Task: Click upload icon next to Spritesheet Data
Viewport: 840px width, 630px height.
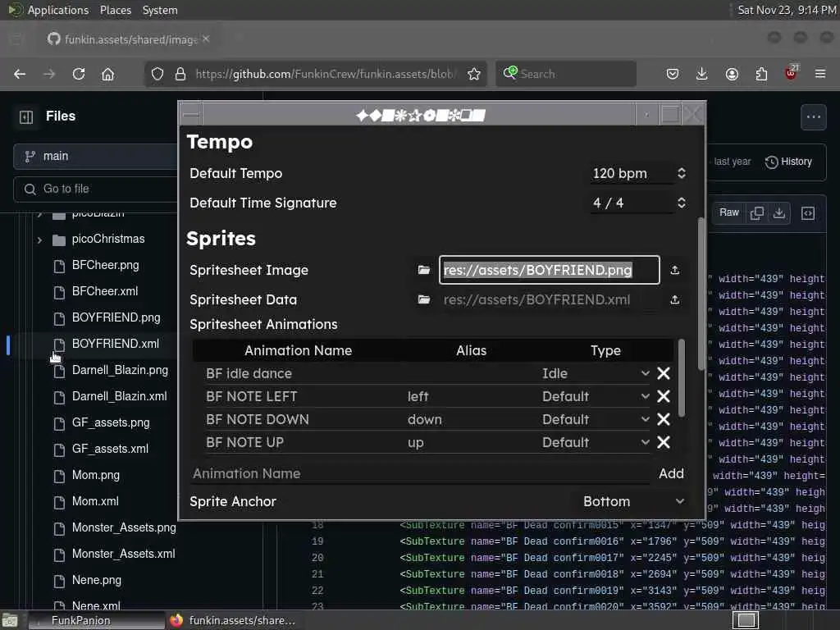Action: (x=675, y=299)
